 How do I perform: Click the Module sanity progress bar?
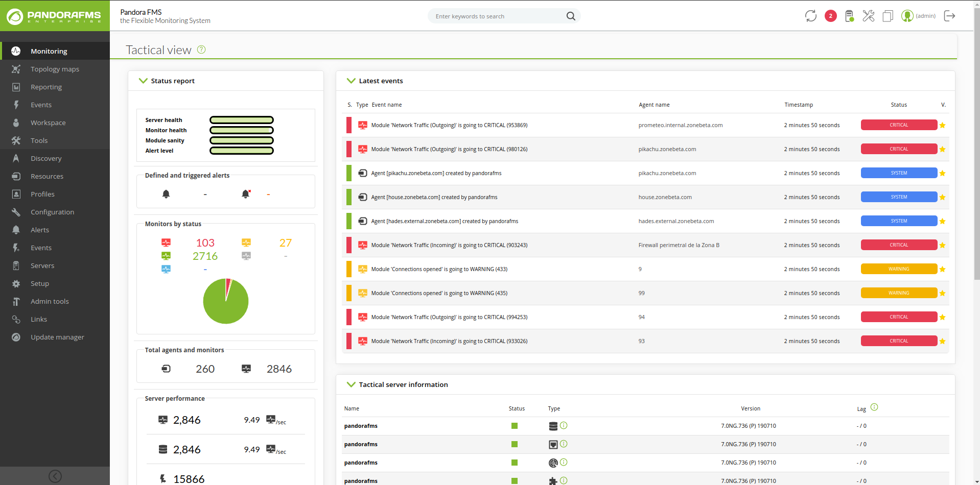[x=242, y=140]
